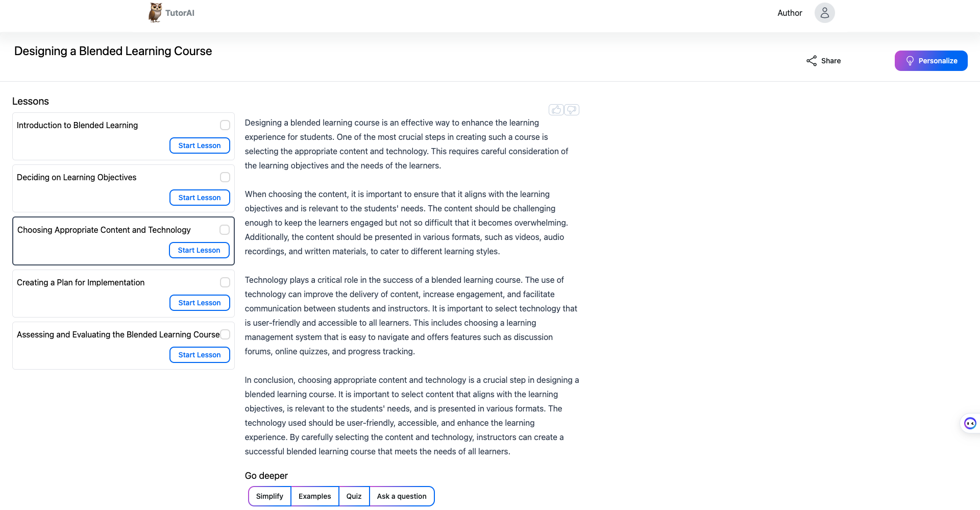
Task: Click the Share icon
Action: (x=812, y=61)
